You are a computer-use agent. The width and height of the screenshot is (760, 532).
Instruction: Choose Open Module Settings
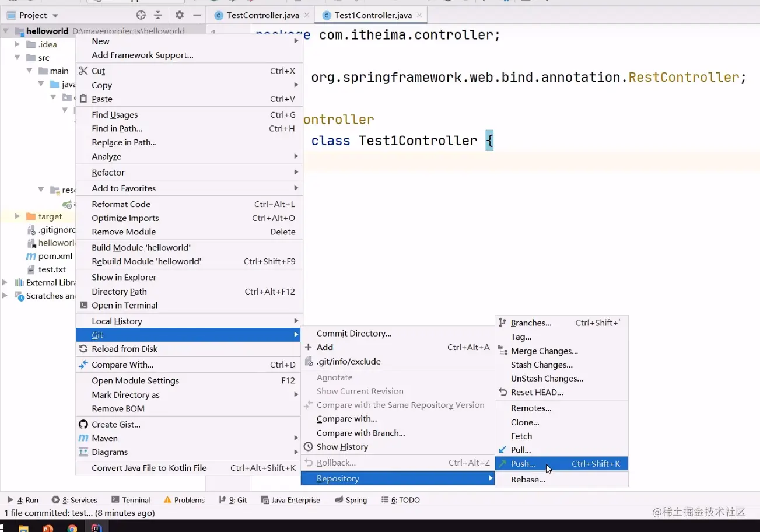[190, 381]
